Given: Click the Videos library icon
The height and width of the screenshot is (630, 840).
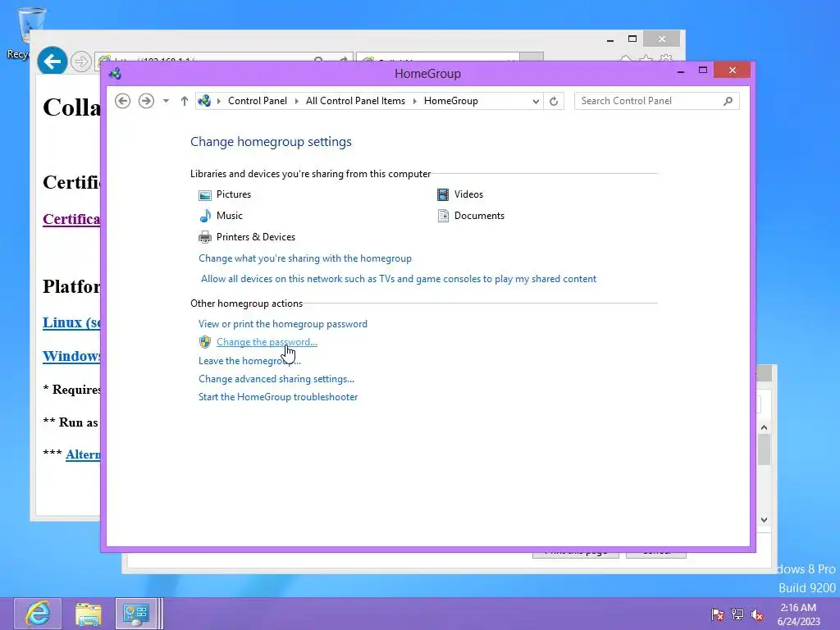Looking at the screenshot, I should pos(442,194).
